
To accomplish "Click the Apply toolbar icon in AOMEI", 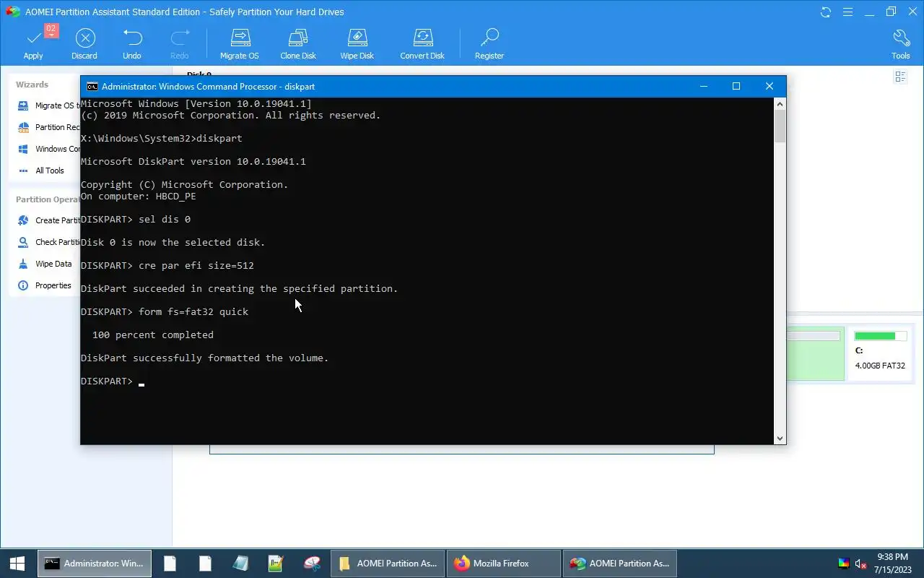I will click(33, 43).
